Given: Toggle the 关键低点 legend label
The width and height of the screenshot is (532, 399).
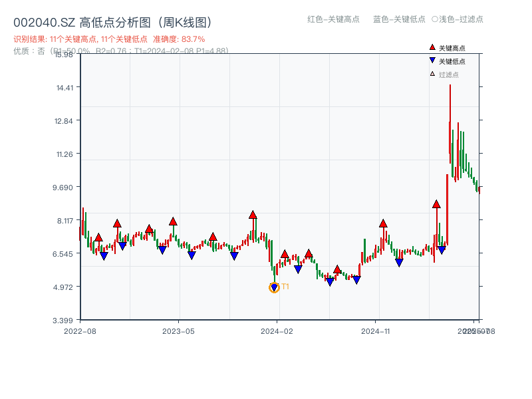Looking at the screenshot, I should [x=452, y=61].
